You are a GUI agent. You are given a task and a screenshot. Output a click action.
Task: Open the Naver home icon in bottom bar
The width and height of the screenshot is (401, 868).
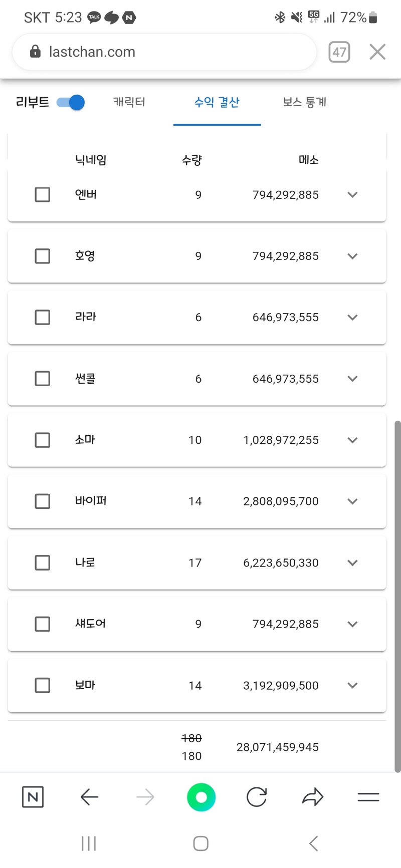click(33, 797)
